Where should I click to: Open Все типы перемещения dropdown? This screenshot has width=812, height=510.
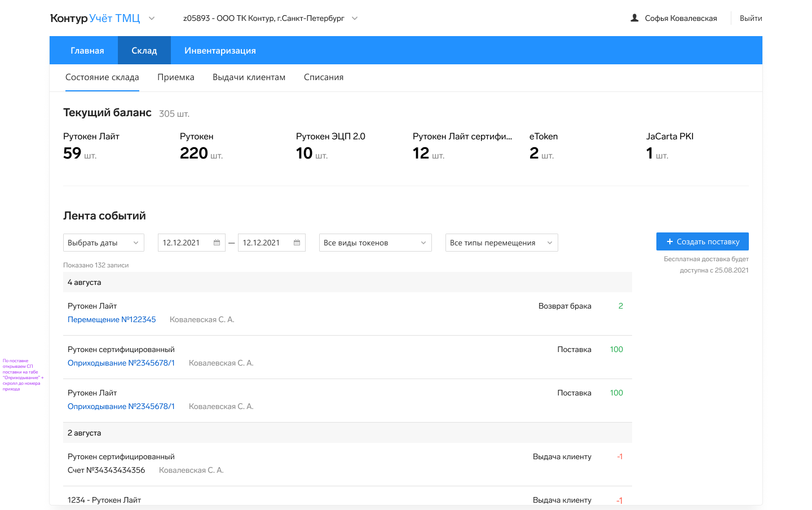pyautogui.click(x=502, y=243)
